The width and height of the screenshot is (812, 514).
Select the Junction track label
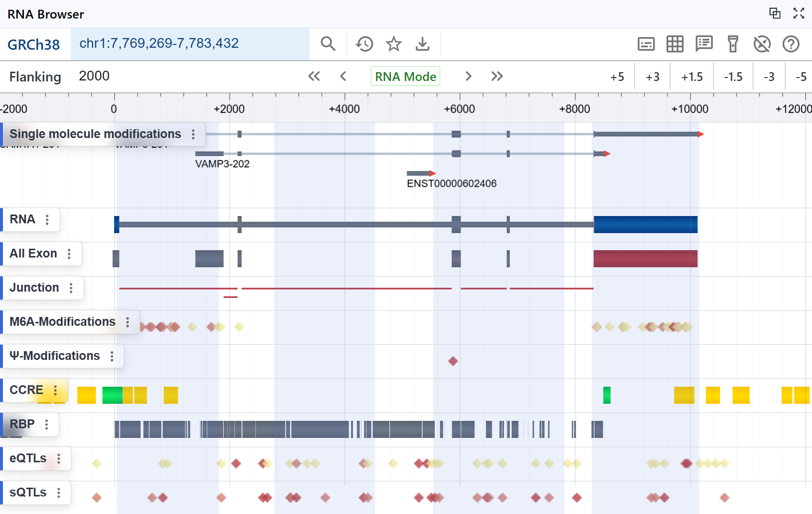coord(34,288)
